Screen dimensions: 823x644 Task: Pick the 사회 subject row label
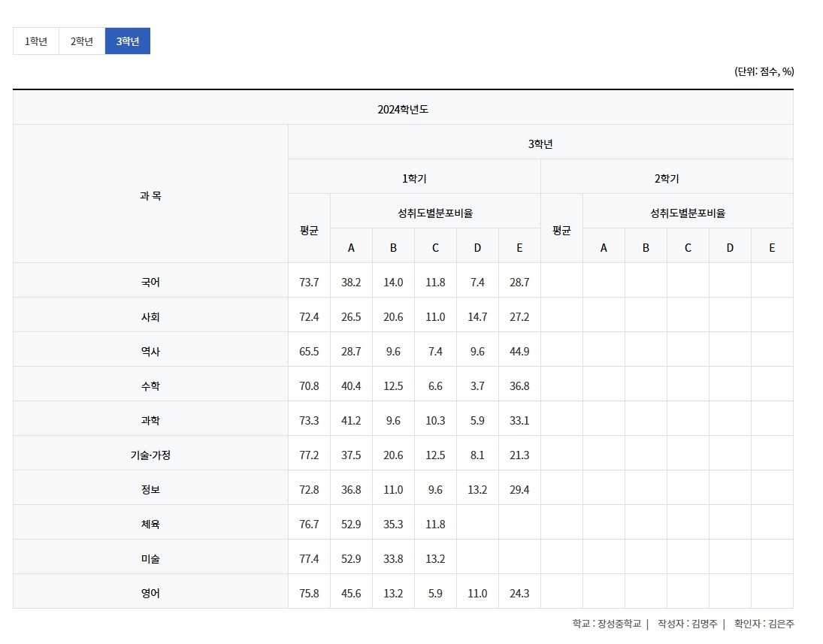(150, 317)
